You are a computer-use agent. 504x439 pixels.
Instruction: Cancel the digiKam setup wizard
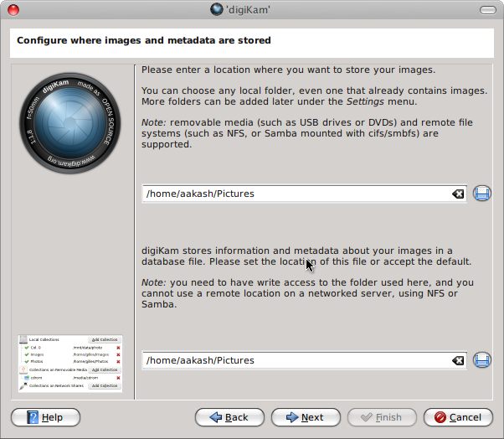pyautogui.click(x=458, y=417)
